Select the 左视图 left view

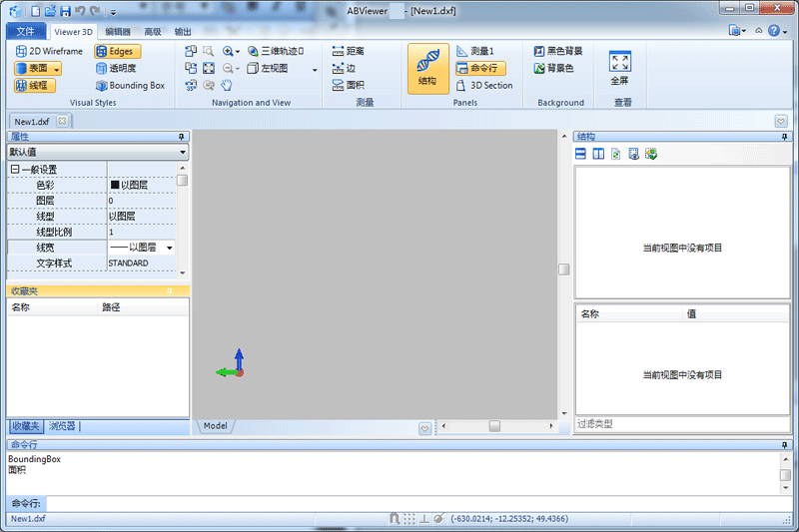(x=268, y=68)
